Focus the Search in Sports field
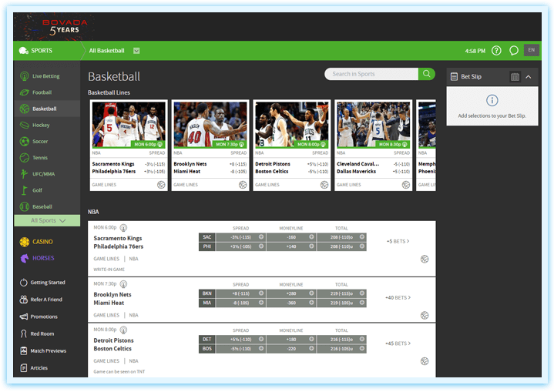554x392 pixels. pos(371,74)
